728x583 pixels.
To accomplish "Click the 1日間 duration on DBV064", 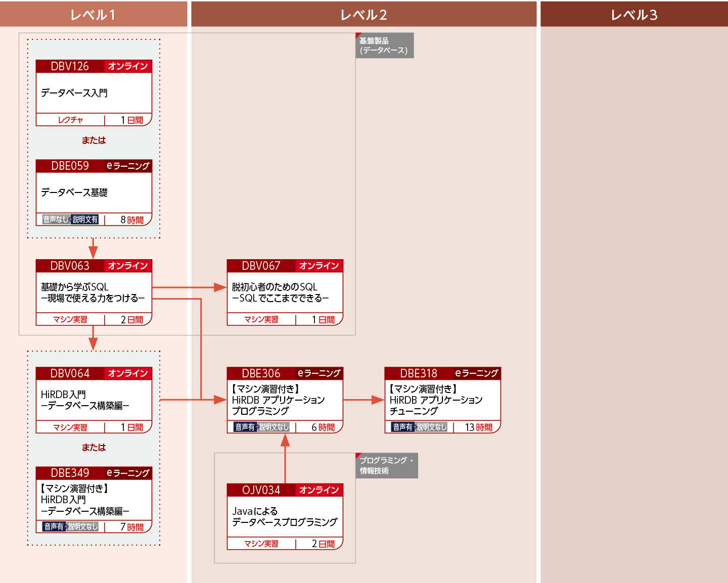I will [x=132, y=427].
